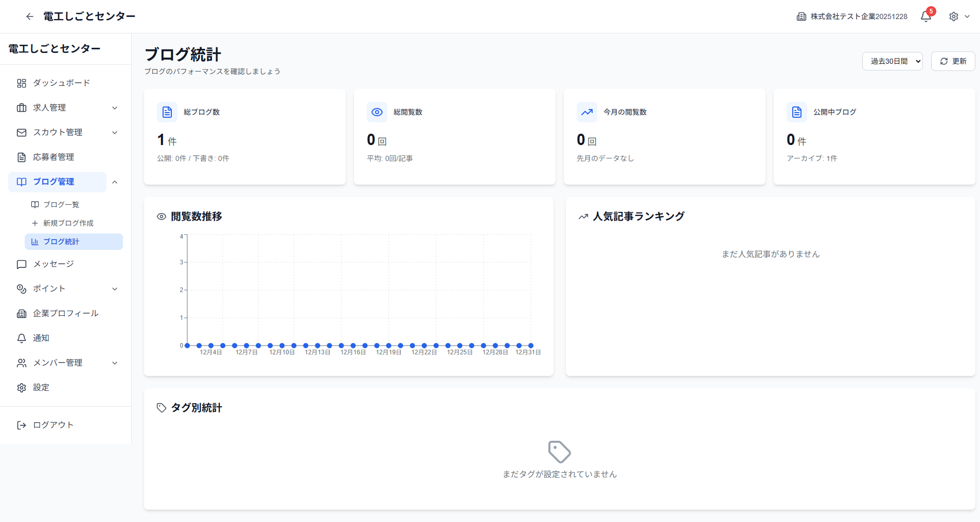Screen dimensions: 980x522
Task: Open the 過去30日間 date range dropdown
Action: 893,61
